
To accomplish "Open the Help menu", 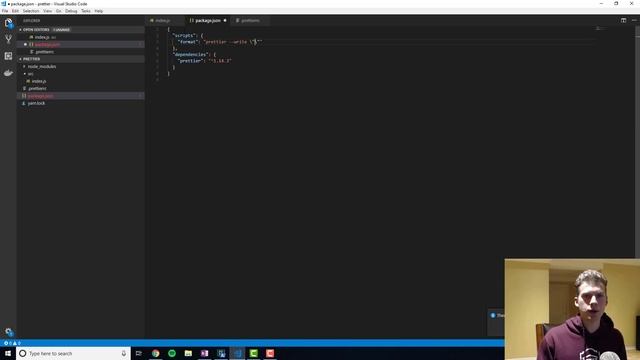I will point(99,11).
